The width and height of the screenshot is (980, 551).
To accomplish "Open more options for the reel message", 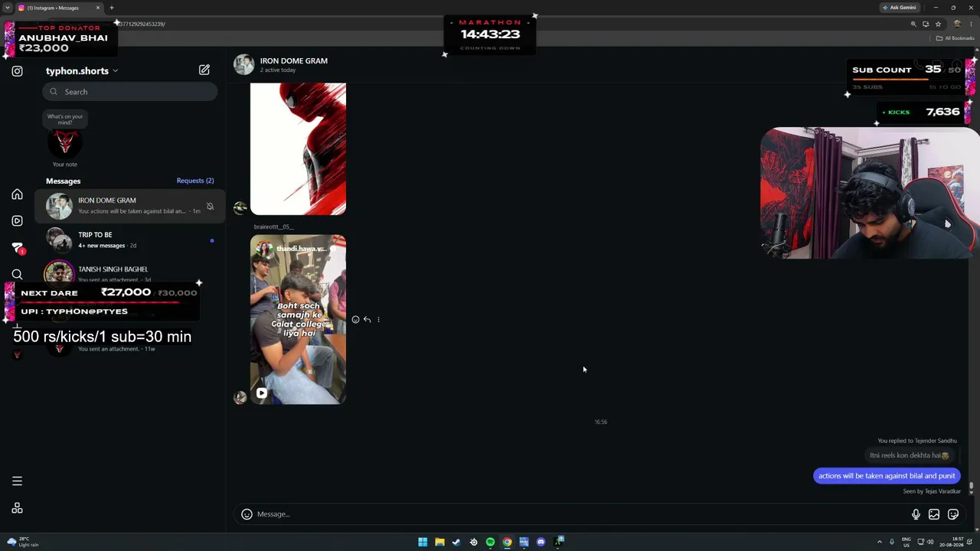I will pyautogui.click(x=378, y=320).
